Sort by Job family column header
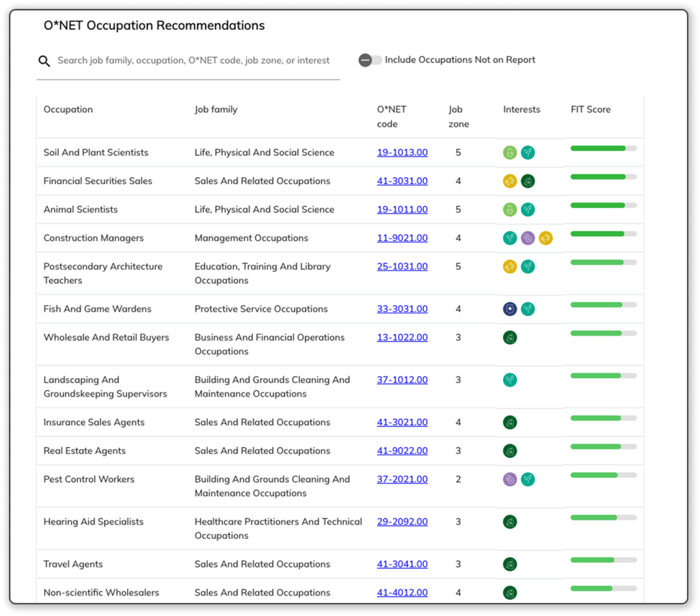700x616 pixels. point(216,109)
